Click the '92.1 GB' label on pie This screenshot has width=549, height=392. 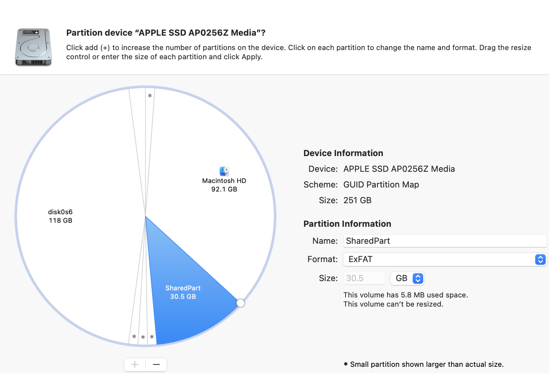point(224,189)
